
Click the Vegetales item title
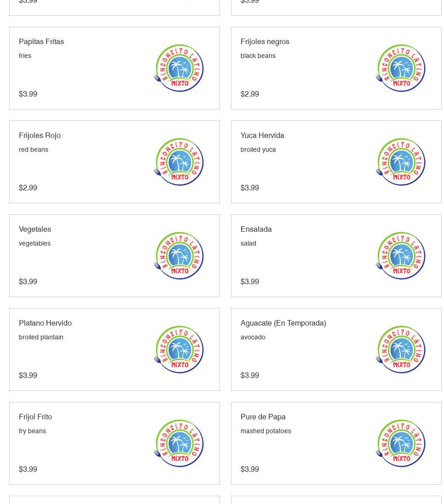35,229
